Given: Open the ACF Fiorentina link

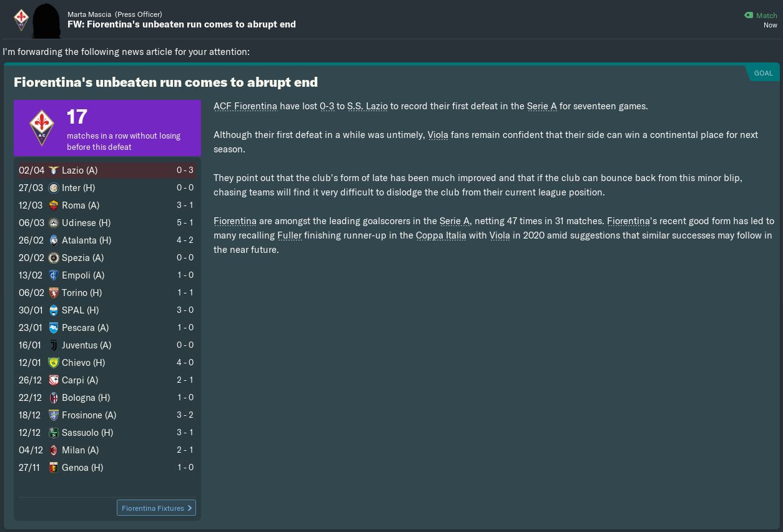Looking at the screenshot, I should coord(245,106).
